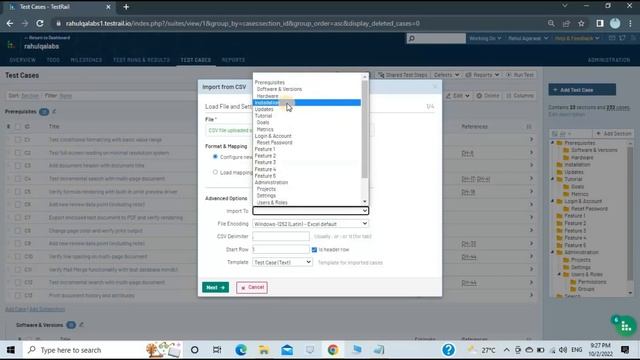
Task: Switch to the Test Runs & Results tab
Action: coord(141,60)
